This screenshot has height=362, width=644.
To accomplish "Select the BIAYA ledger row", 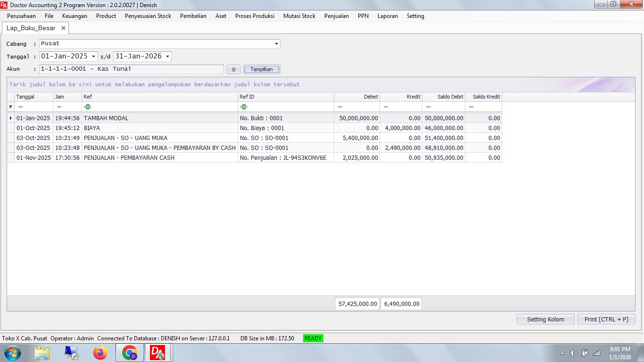I will (x=160, y=128).
